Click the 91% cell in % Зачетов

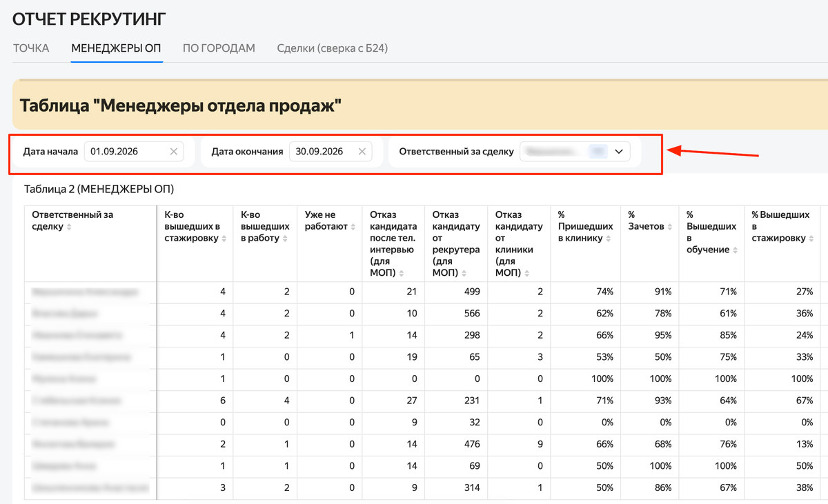click(x=663, y=292)
